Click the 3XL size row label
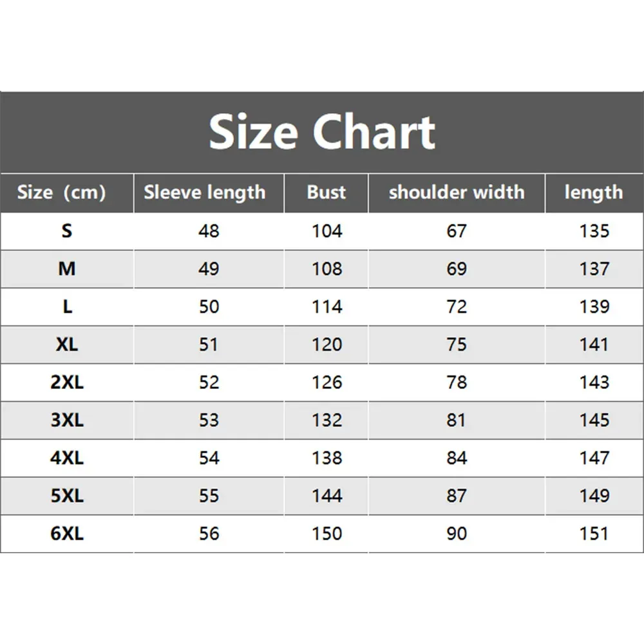Screen dimensions: 644x644 coord(67,421)
